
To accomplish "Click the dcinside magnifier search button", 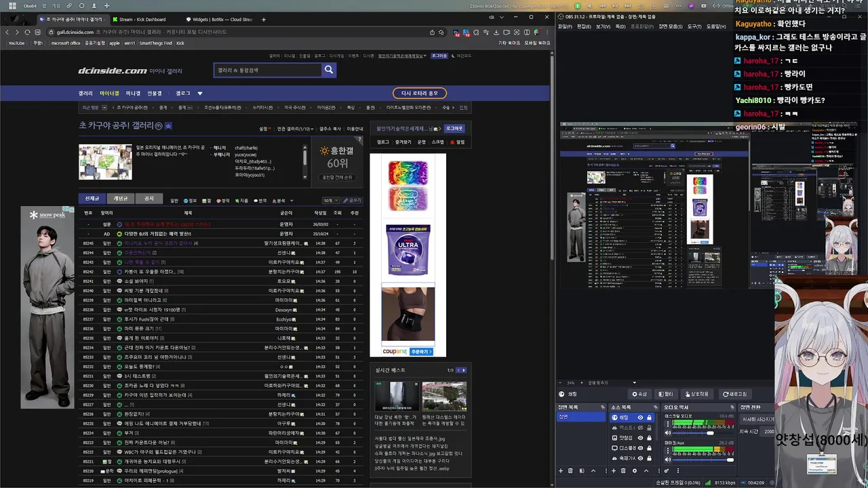I will tap(329, 70).
